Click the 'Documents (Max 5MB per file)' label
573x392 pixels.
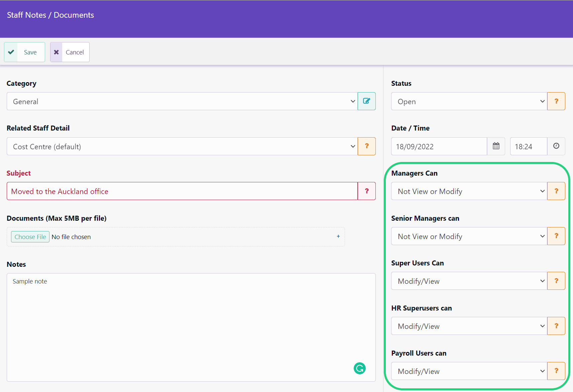tap(56, 218)
